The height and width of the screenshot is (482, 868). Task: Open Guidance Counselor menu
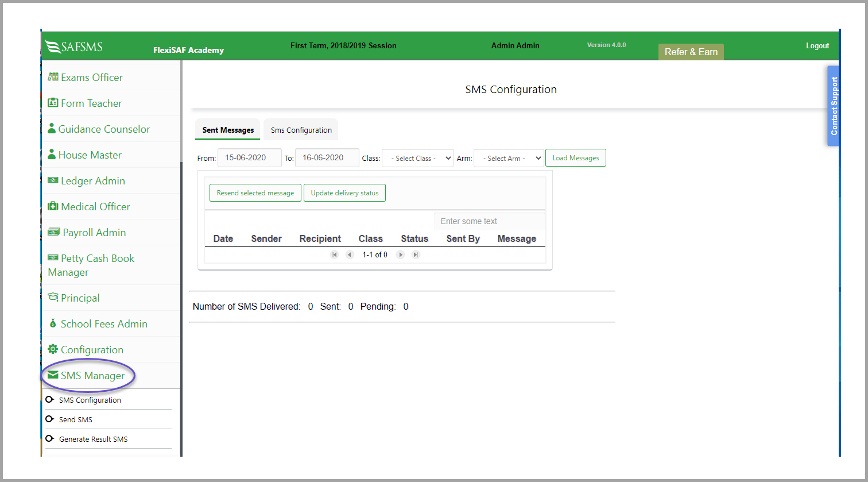104,129
